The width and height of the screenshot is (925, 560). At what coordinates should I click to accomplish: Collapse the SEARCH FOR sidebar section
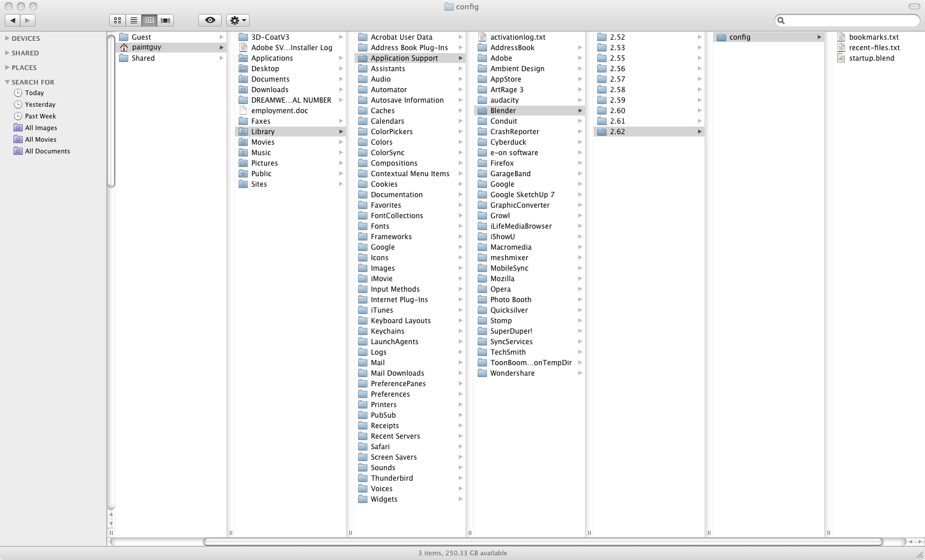coord(7,82)
